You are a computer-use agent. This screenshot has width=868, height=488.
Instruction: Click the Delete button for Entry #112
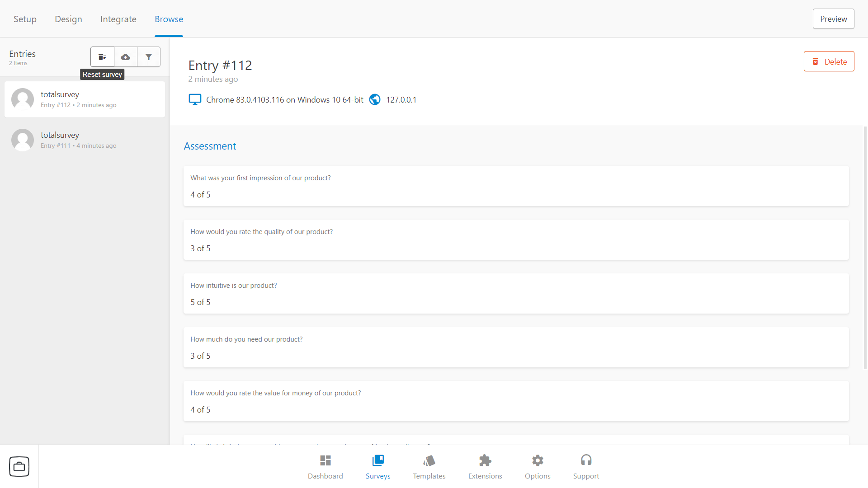tap(829, 61)
